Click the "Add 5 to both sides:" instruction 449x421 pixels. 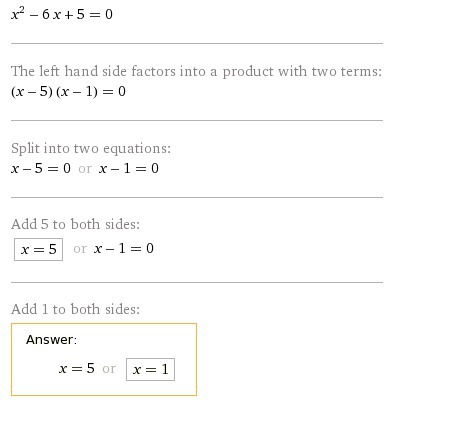click(x=75, y=224)
